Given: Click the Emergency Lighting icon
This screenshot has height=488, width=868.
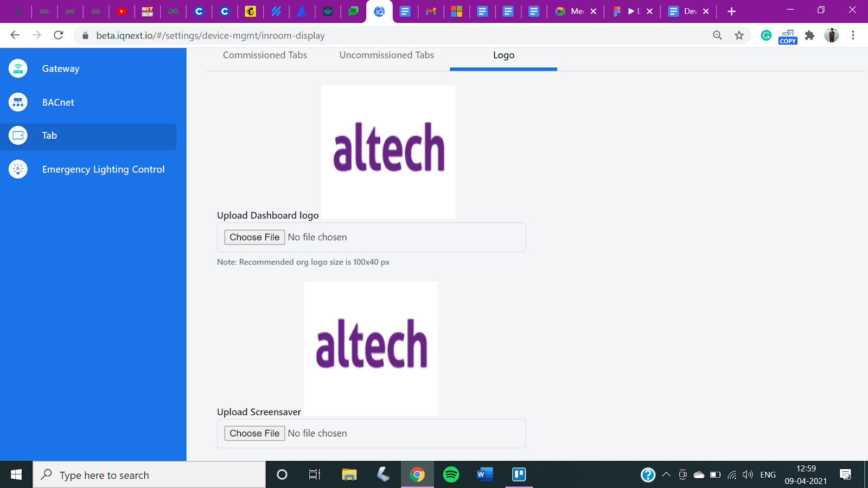Looking at the screenshot, I should point(18,169).
